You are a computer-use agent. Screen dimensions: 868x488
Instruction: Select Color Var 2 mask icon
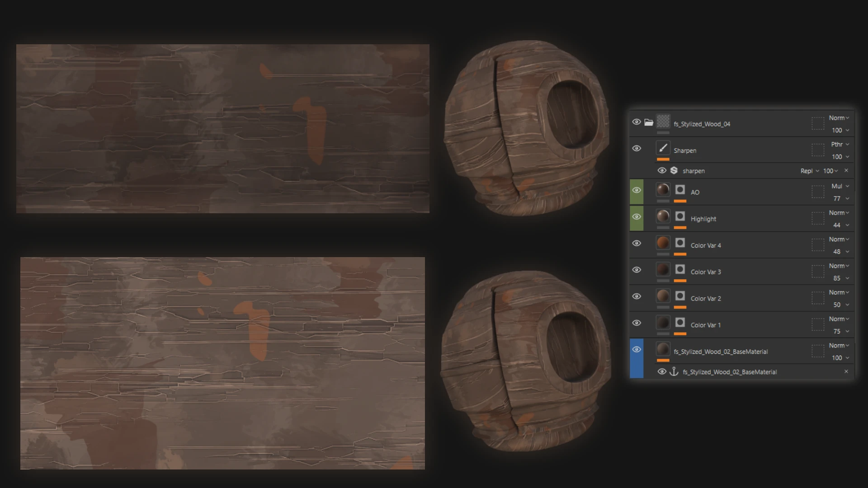[680, 296]
